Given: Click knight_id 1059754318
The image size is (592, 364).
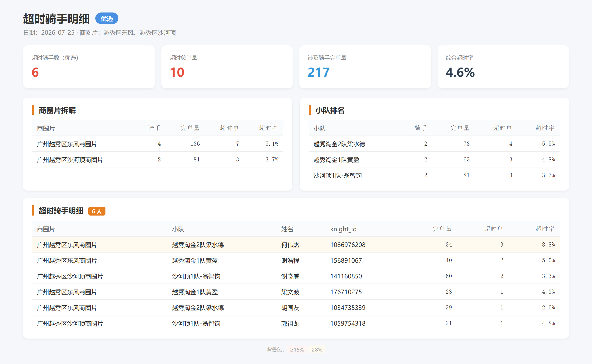Looking at the screenshot, I should pyautogui.click(x=348, y=323).
